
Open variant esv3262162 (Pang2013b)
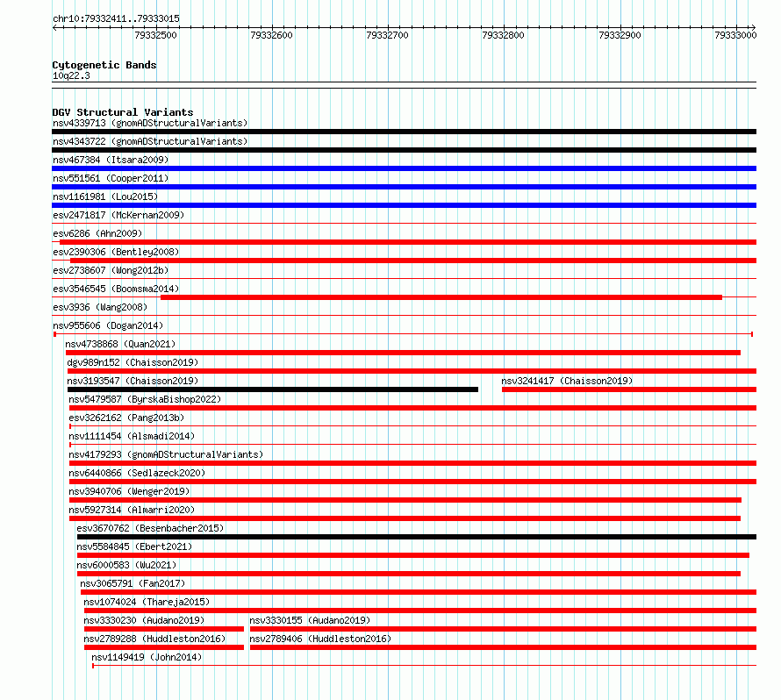click(126, 418)
